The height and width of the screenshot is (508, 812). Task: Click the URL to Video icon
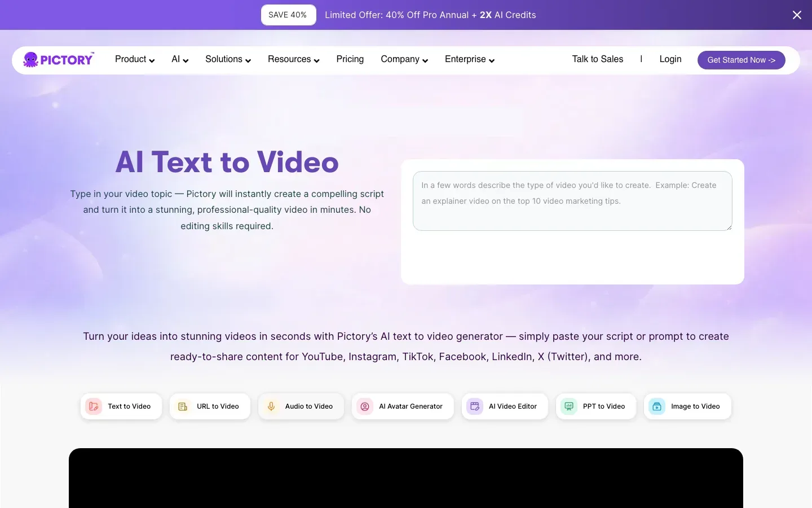[x=183, y=406]
